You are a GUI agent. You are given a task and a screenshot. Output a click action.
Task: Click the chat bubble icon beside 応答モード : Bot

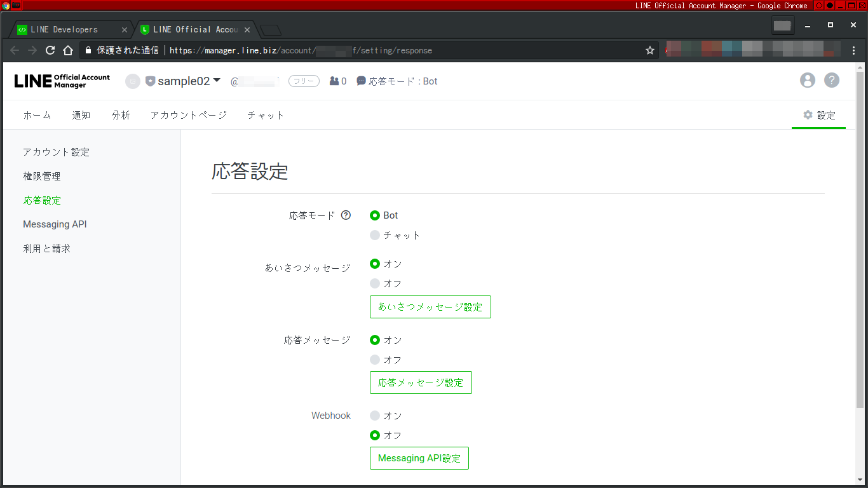[x=362, y=81]
